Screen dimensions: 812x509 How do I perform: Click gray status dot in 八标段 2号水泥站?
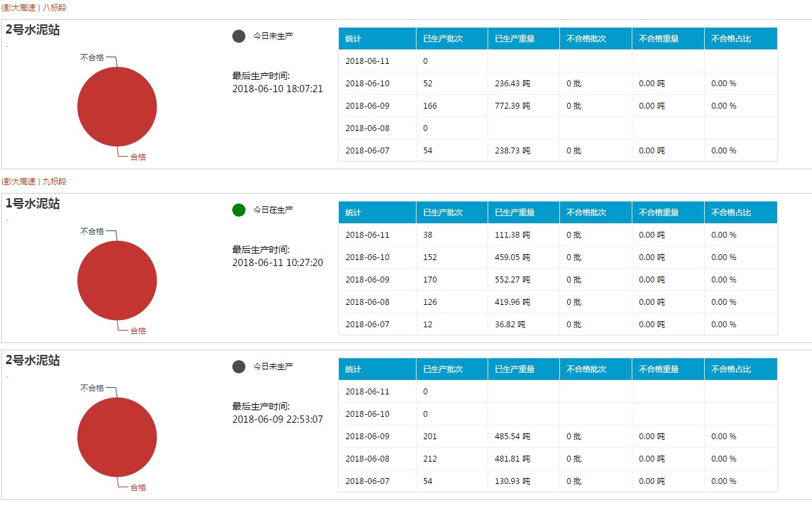[x=239, y=36]
